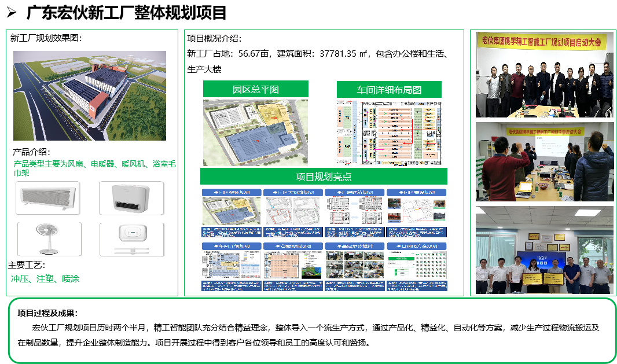Open the highlight thumbnail with two white floor plans

coord(293,211)
